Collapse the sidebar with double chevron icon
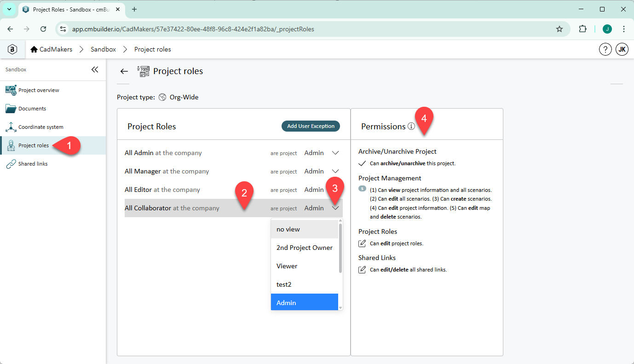 95,69
